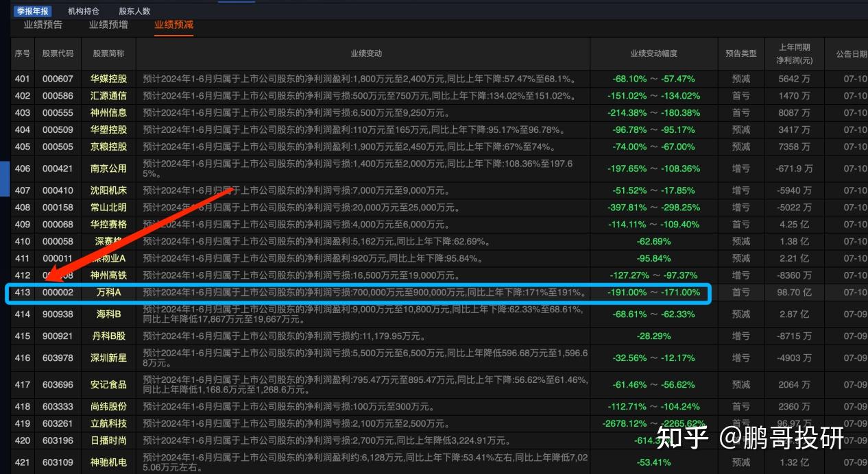Image resolution: width=868 pixels, height=474 pixels.
Task: Sort by 序号 column header
Action: pyautogui.click(x=23, y=53)
